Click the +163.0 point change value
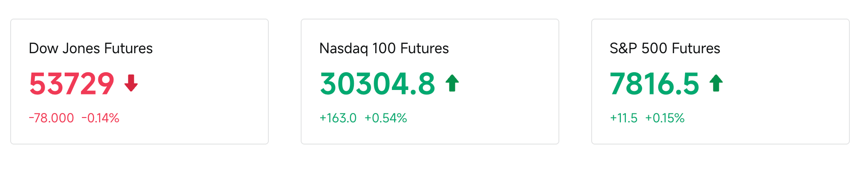The image size is (868, 172). pyautogui.click(x=338, y=118)
